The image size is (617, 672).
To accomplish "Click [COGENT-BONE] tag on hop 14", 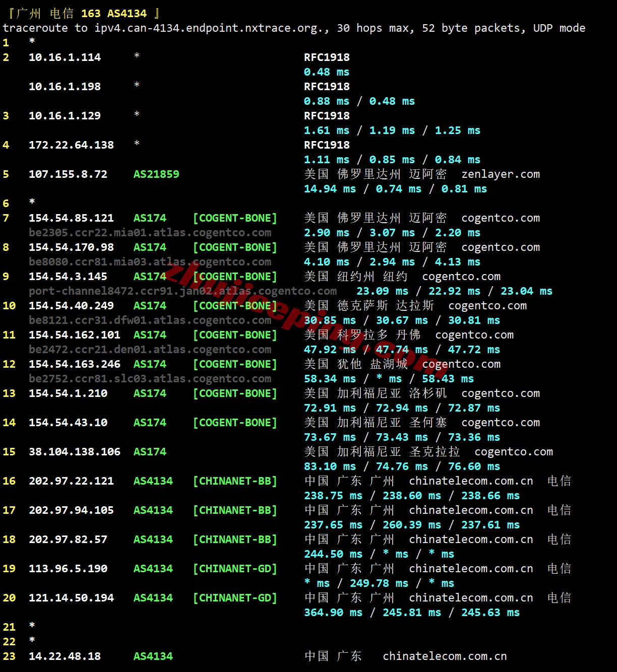I will pos(235,423).
